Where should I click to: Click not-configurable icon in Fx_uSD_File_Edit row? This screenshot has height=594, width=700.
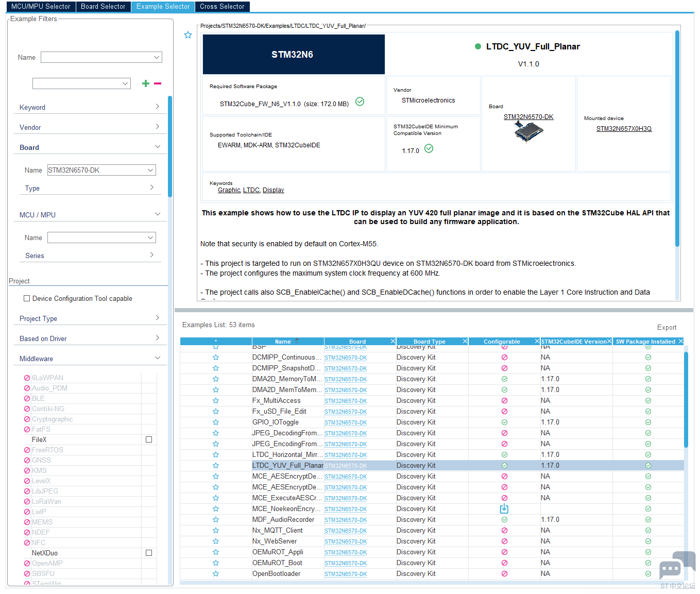(x=504, y=412)
